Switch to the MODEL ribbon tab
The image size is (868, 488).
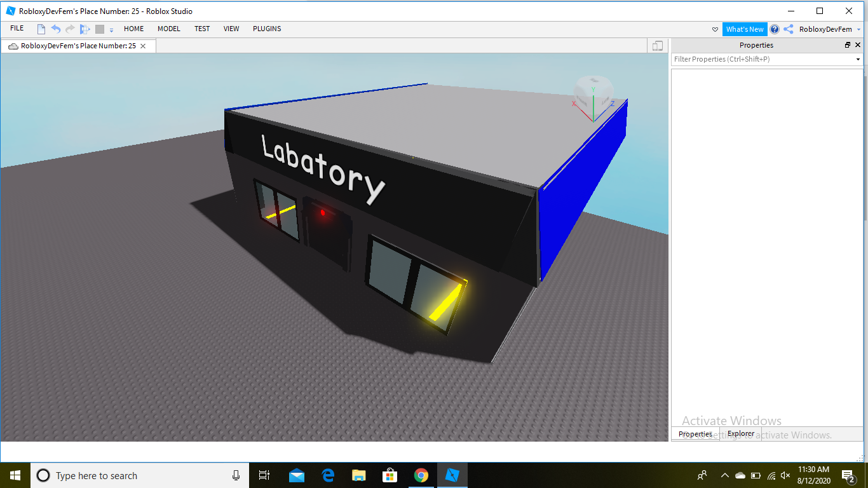[169, 29]
